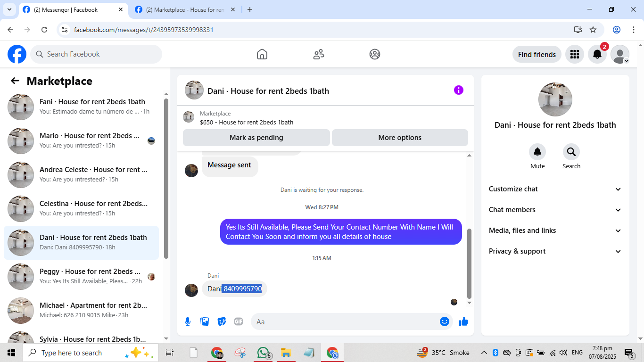Expand the Privacy & support section
Screen dimensions: 644x362
pos(555,251)
